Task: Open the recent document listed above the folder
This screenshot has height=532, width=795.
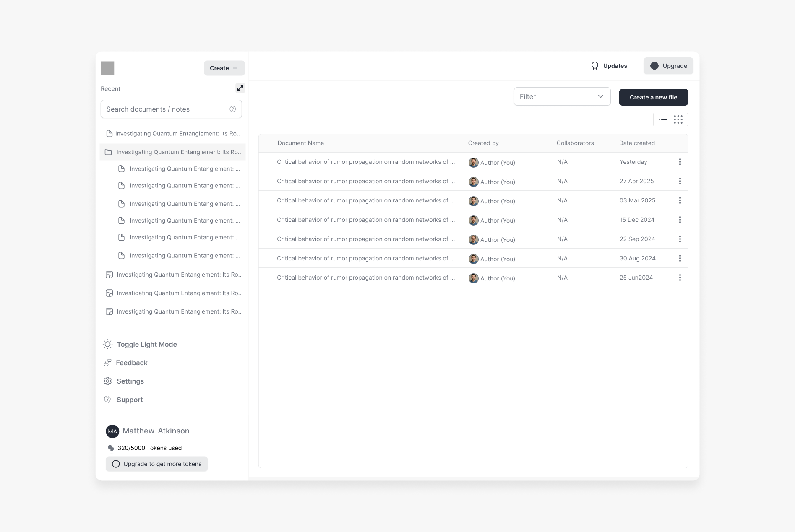Action: click(173, 133)
